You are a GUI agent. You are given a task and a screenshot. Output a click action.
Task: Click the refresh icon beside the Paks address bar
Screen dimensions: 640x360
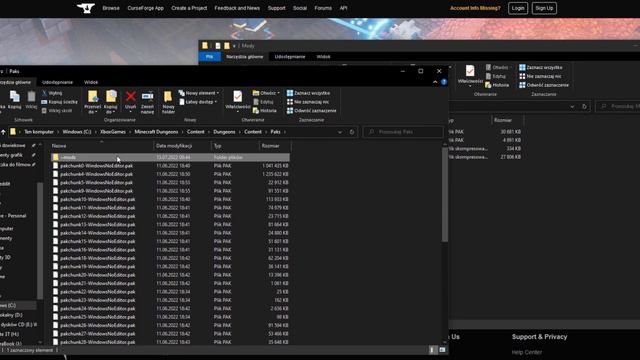coord(352,132)
